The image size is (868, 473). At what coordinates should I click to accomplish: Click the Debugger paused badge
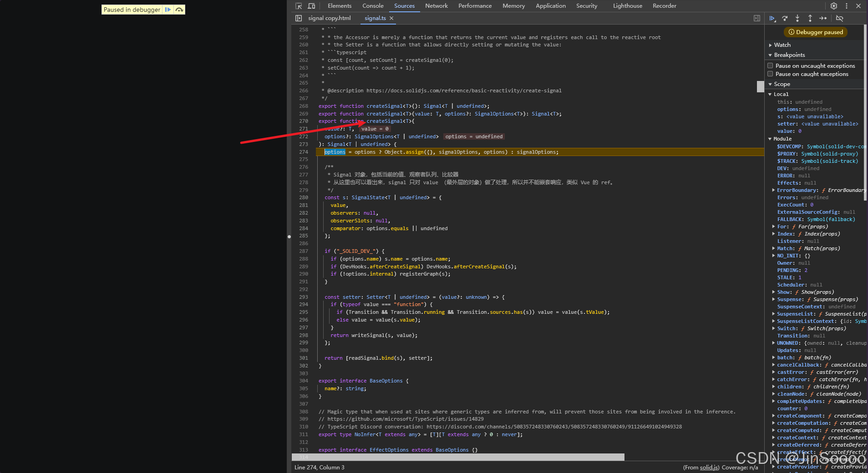pos(816,32)
